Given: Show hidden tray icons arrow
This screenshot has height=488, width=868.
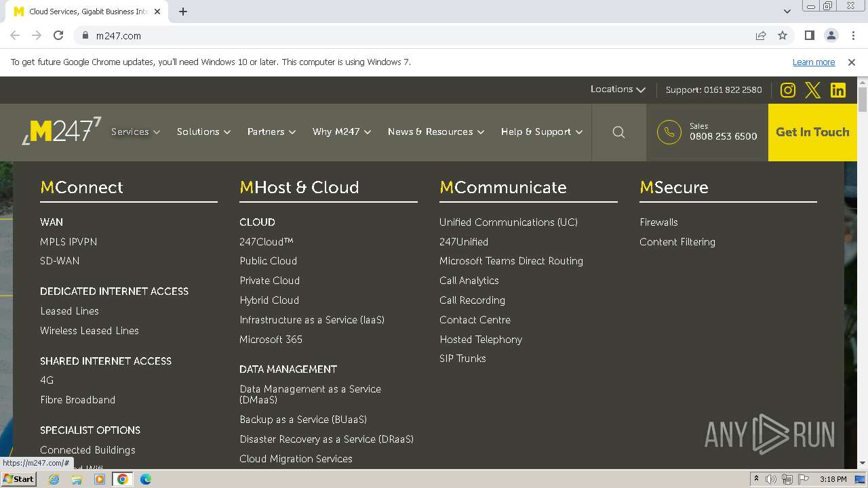Looking at the screenshot, I should point(756,479).
